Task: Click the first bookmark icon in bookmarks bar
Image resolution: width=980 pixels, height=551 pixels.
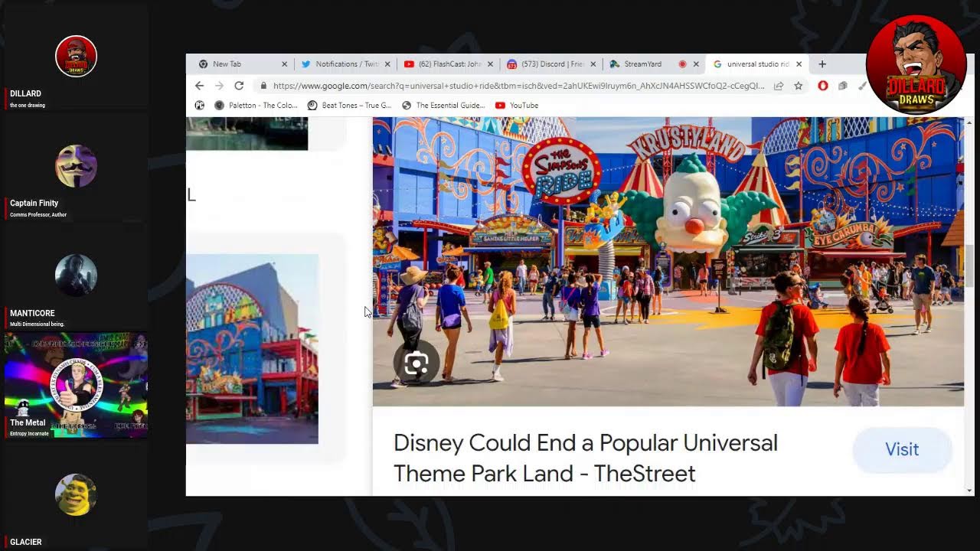Action: [x=200, y=106]
